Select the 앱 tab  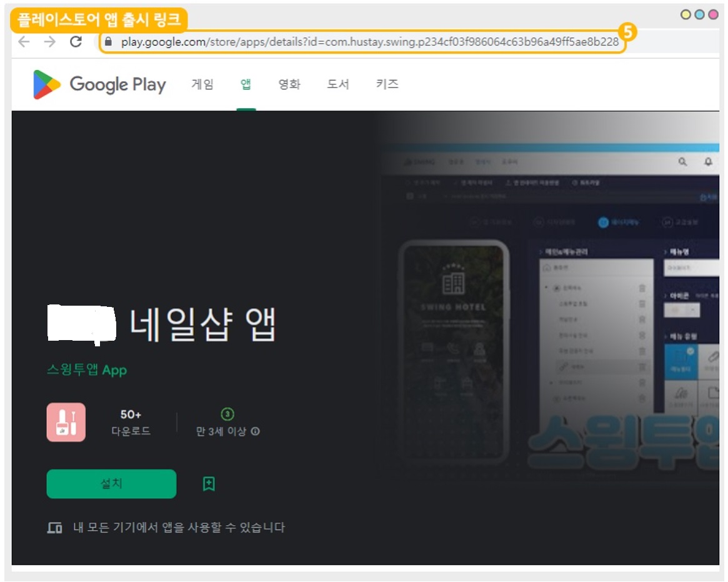pyautogui.click(x=246, y=84)
